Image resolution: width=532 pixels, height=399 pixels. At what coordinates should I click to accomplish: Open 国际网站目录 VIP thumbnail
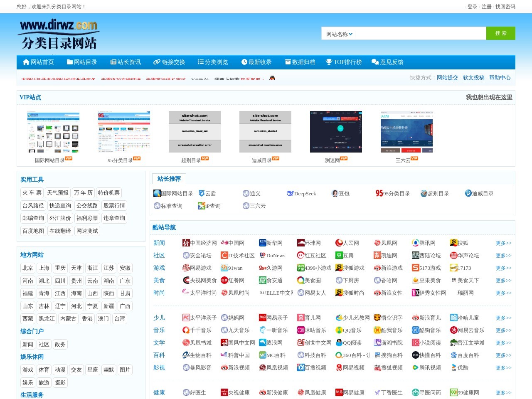coord(53,132)
